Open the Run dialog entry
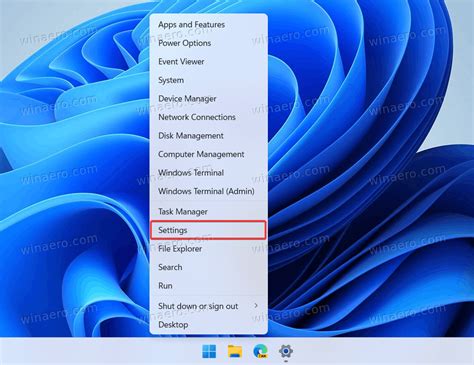 click(208, 286)
